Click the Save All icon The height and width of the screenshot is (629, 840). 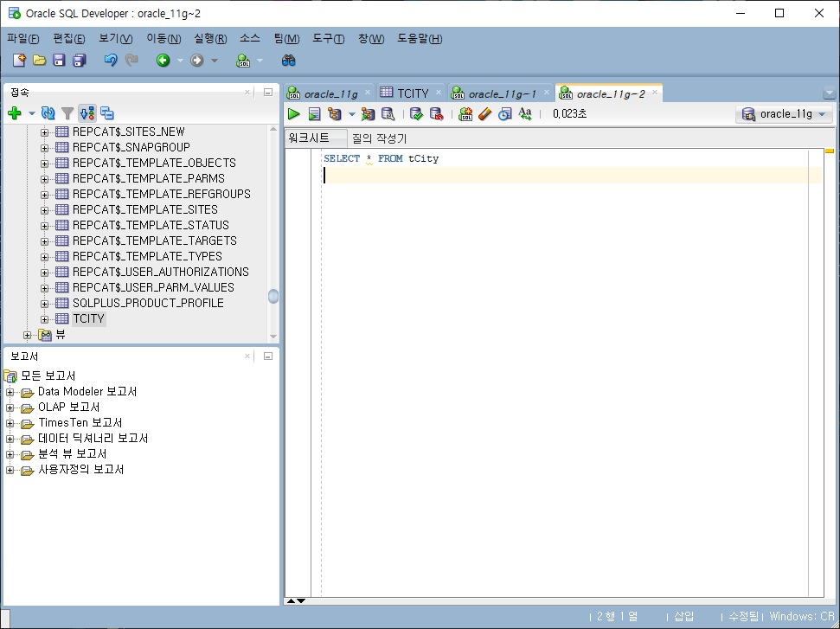point(80,60)
